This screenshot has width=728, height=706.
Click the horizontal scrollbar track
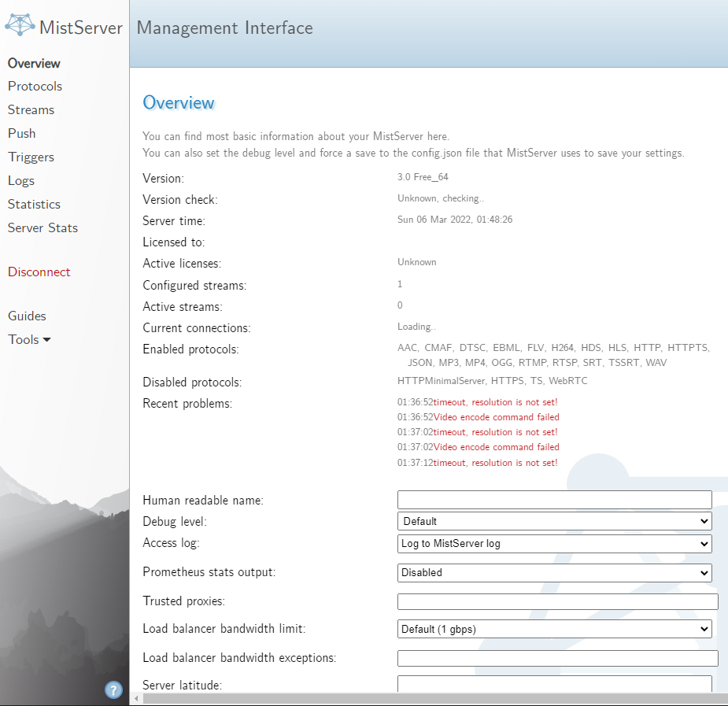pos(434,698)
